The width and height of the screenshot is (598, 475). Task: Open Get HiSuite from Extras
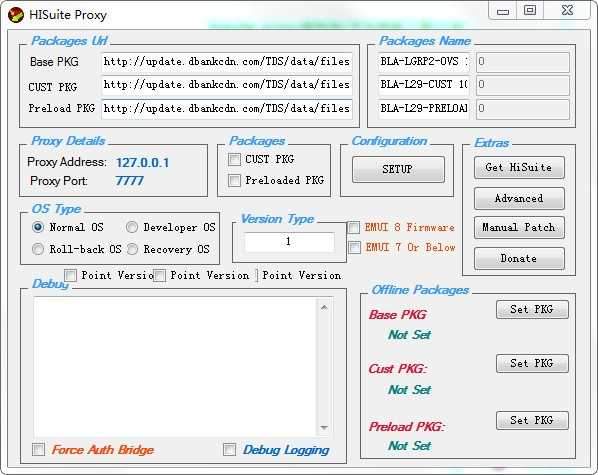(519, 167)
